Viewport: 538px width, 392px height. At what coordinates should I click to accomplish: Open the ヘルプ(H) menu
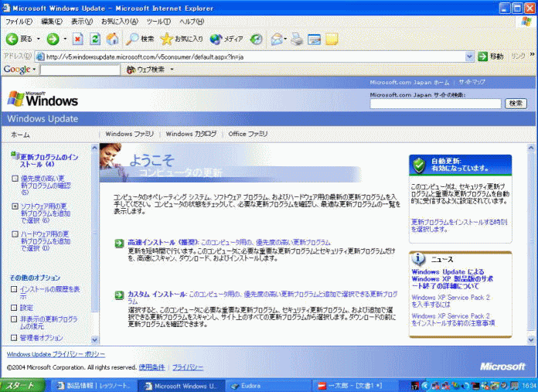pos(192,22)
